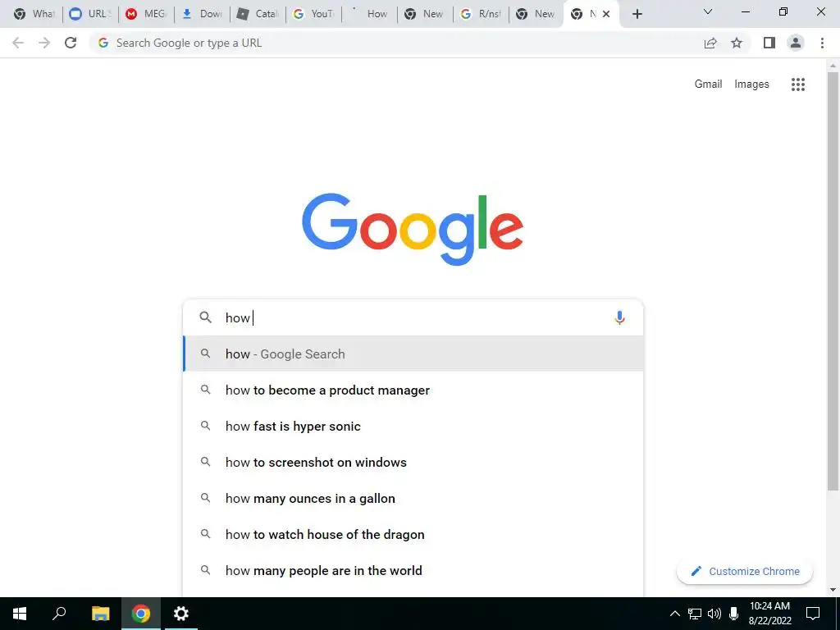Show hidden system tray icons

click(x=675, y=614)
